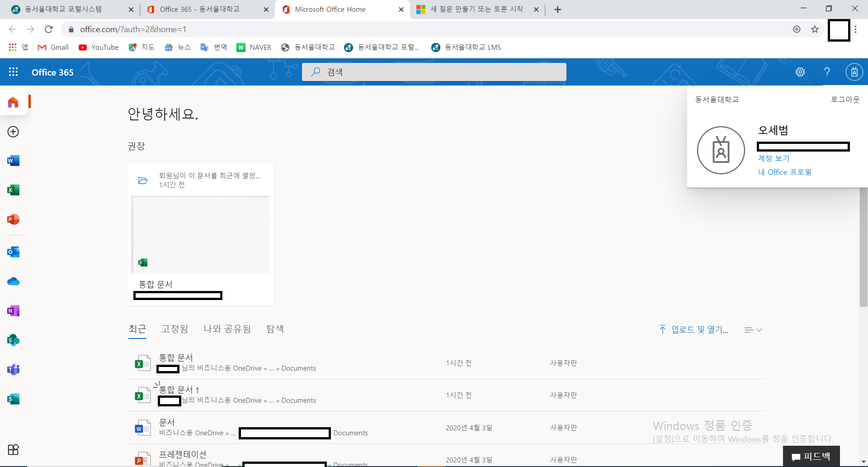Viewport: 868px width, 467px height.
Task: Open the 피드백 feedback button
Action: 811,456
